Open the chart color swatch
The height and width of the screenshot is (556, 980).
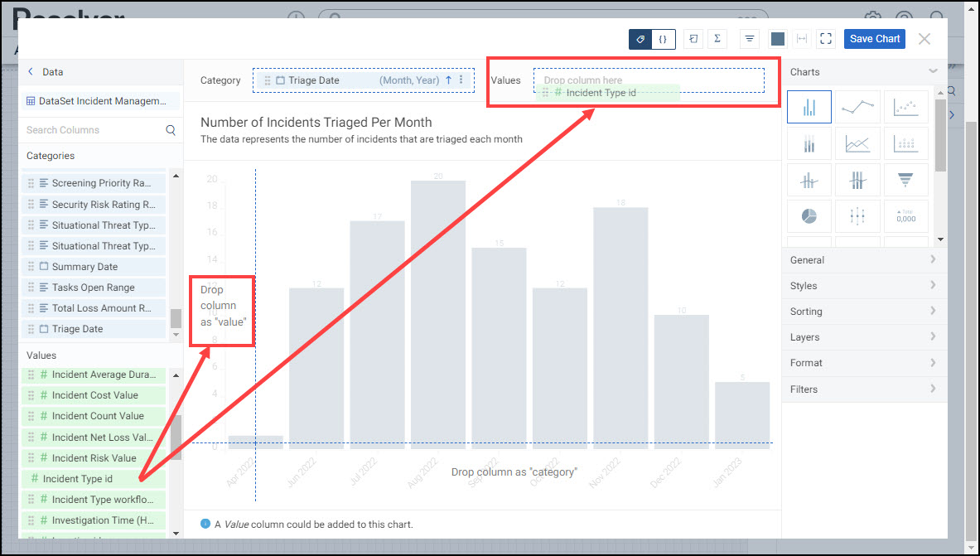click(x=777, y=39)
